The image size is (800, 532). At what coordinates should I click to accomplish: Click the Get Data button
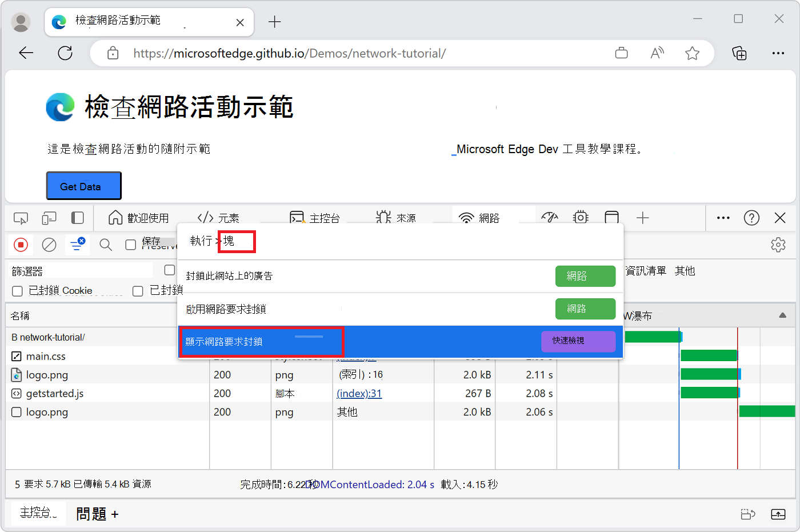(83, 186)
